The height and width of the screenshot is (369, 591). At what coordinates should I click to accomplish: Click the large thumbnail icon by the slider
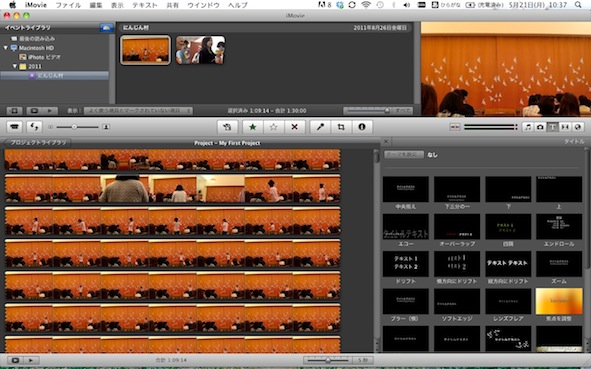tap(106, 127)
